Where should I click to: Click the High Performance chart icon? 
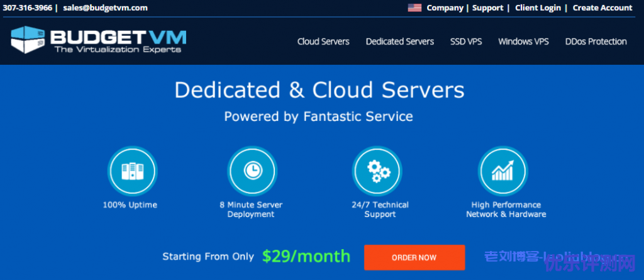click(x=502, y=171)
